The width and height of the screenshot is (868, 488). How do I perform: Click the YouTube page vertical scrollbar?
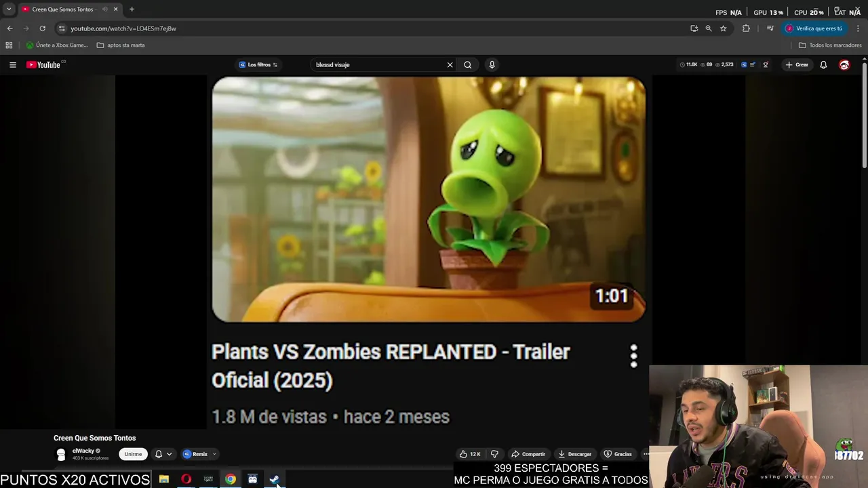[x=864, y=114]
